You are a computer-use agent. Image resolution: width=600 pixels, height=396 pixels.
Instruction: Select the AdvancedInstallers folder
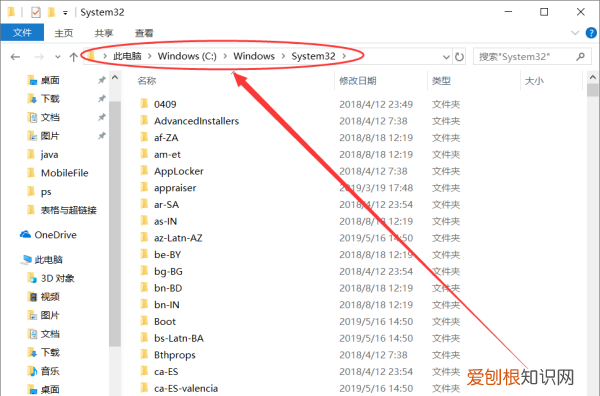click(196, 121)
